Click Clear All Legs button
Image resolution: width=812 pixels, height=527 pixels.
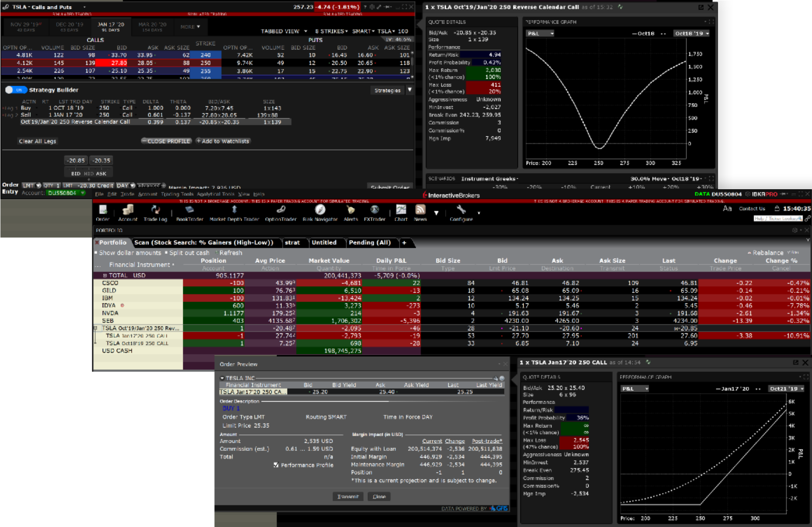click(x=38, y=141)
